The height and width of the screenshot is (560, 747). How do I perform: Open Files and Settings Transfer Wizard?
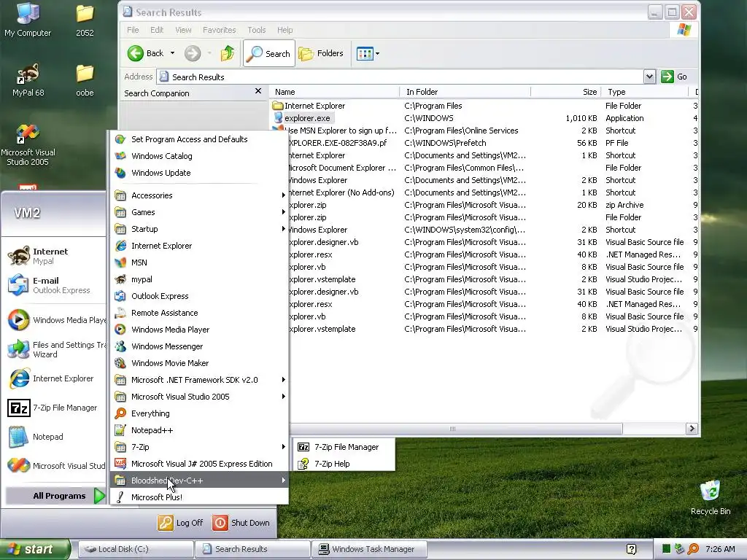click(55, 349)
